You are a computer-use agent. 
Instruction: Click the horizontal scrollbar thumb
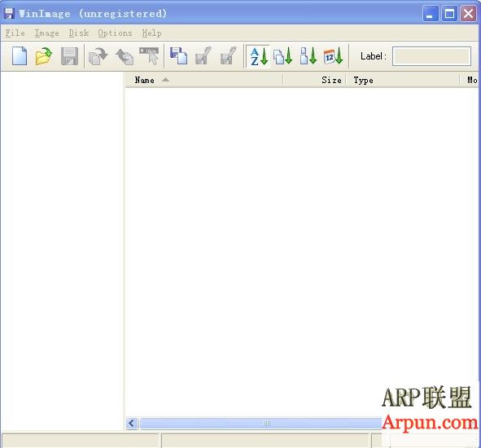(x=260, y=423)
